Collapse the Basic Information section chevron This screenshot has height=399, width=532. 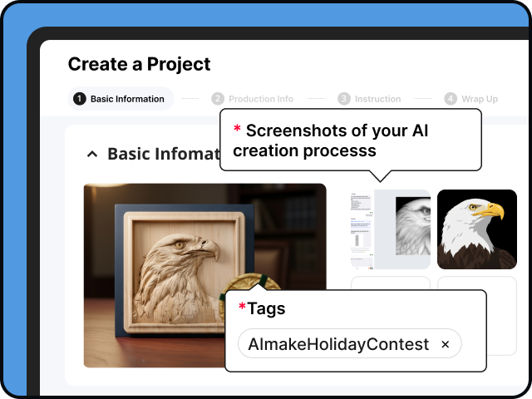92,154
